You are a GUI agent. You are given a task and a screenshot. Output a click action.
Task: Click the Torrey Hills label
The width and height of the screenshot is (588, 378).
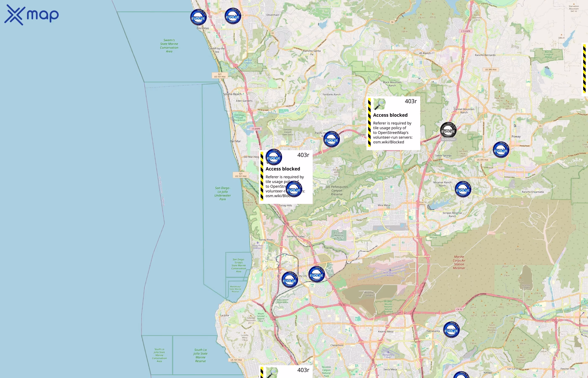click(285, 205)
